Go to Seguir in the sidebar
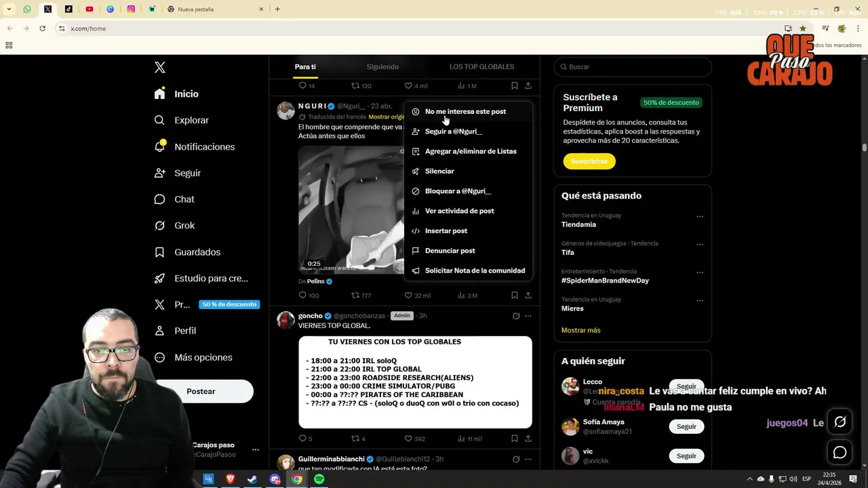This screenshot has width=868, height=488. click(x=178, y=173)
